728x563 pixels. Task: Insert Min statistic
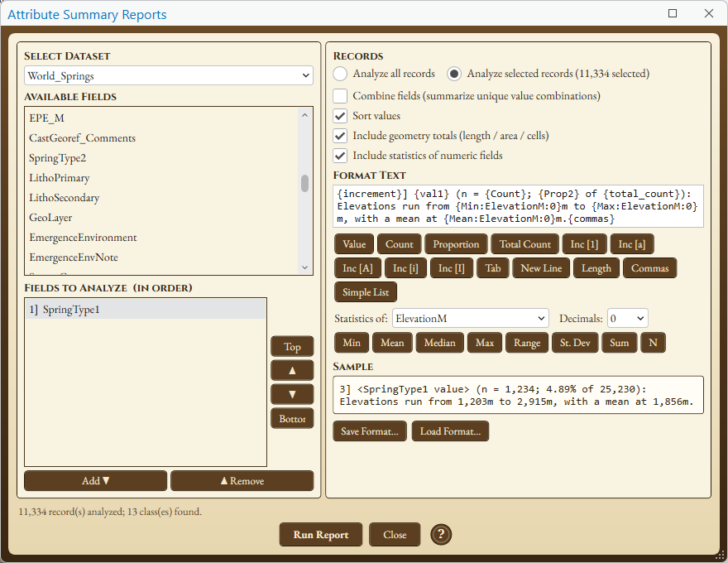(x=352, y=343)
